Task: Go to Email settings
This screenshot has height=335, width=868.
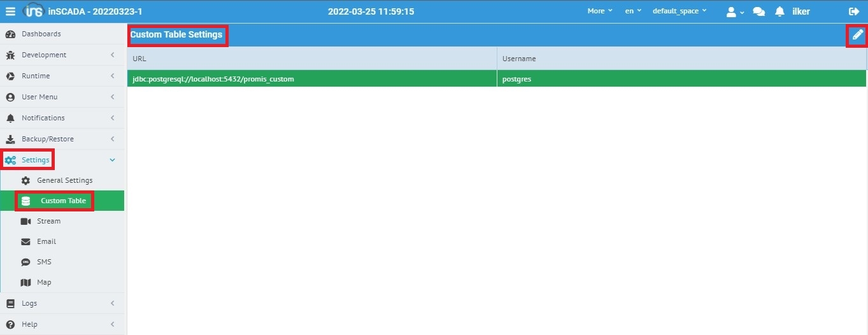Action: pos(46,241)
